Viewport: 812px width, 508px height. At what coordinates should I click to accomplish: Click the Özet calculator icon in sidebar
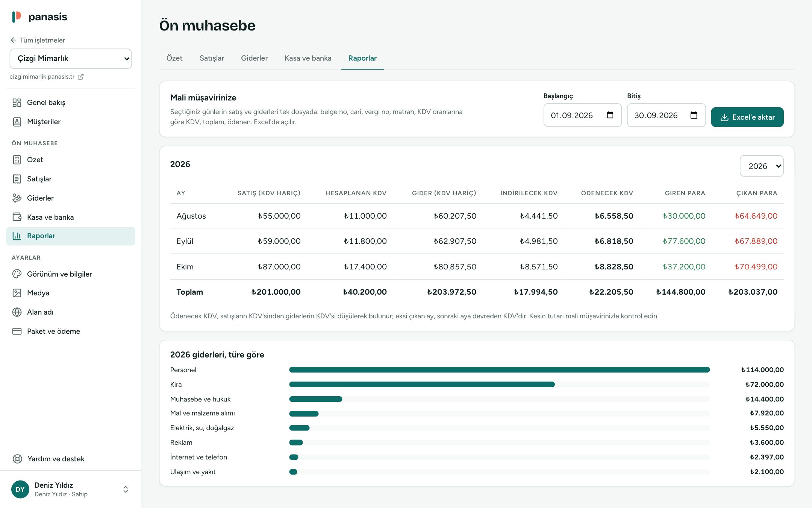[17, 160]
